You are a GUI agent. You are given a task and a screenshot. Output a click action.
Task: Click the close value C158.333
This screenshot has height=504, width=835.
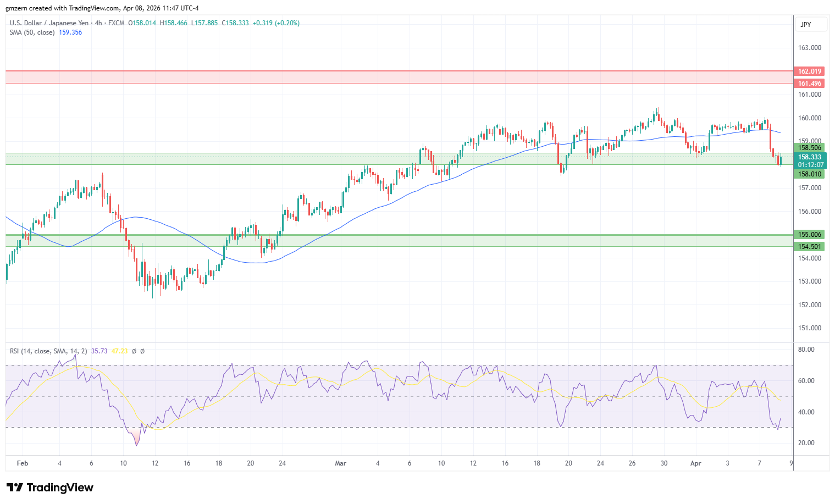235,23
